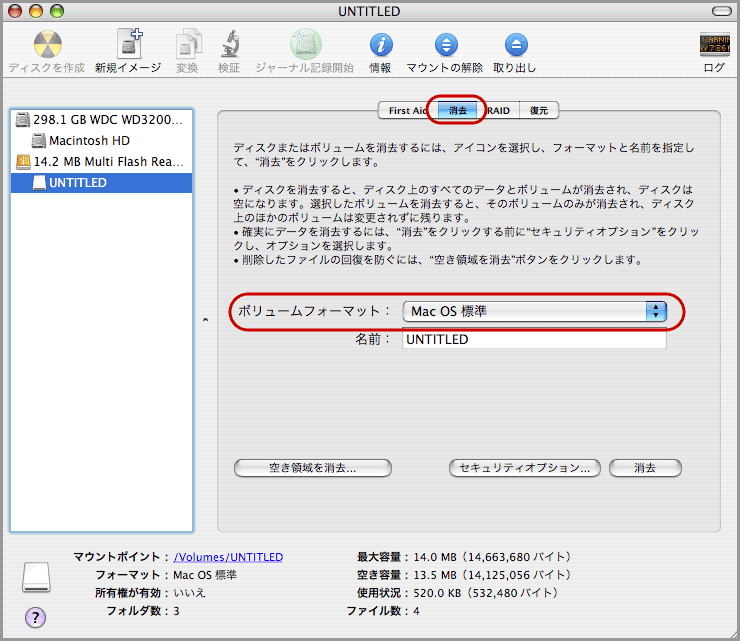This screenshot has height=641, width=740.
Task: Switch to the 消去 erase tab
Action: click(x=457, y=110)
